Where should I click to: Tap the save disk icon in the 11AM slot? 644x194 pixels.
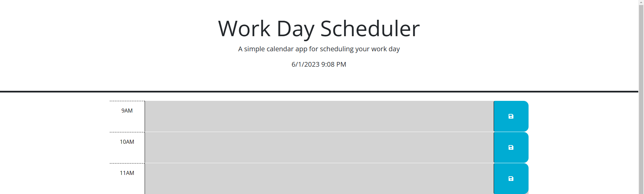(510, 178)
